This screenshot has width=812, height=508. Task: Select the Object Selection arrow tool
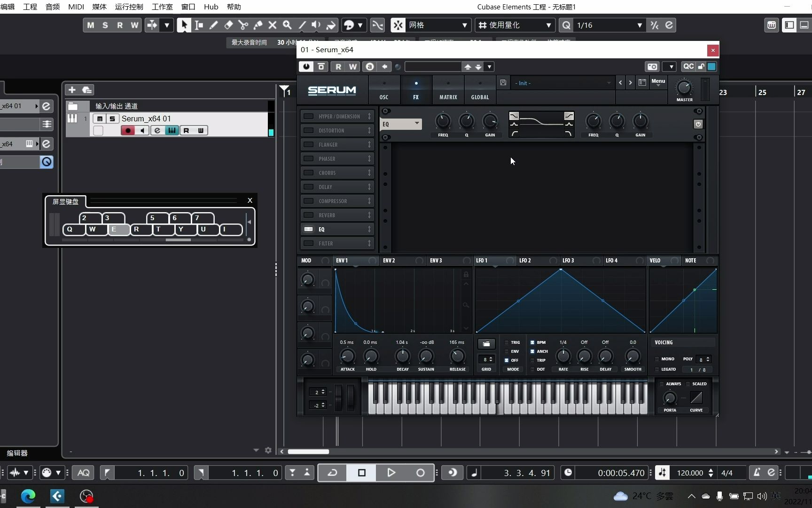pyautogui.click(x=183, y=25)
